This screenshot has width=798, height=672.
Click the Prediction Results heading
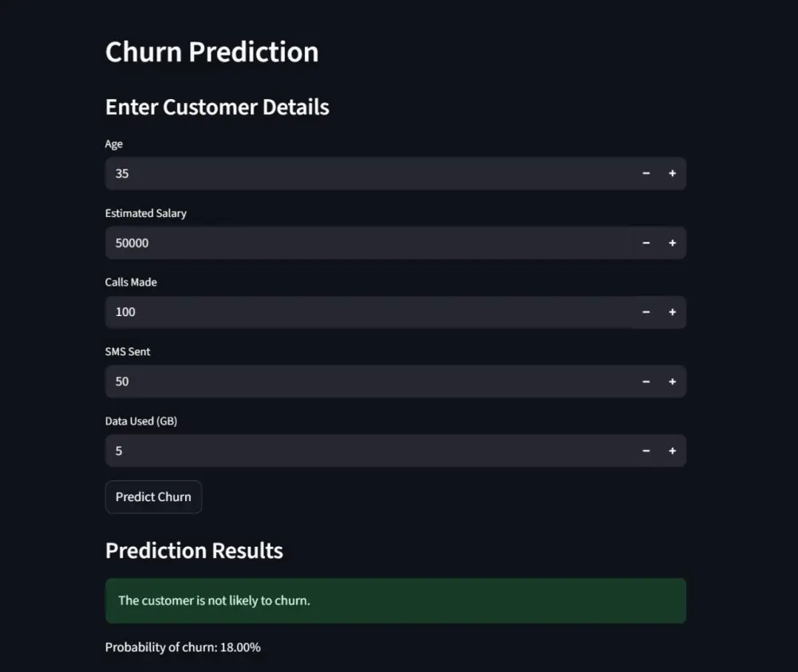pyautogui.click(x=194, y=550)
